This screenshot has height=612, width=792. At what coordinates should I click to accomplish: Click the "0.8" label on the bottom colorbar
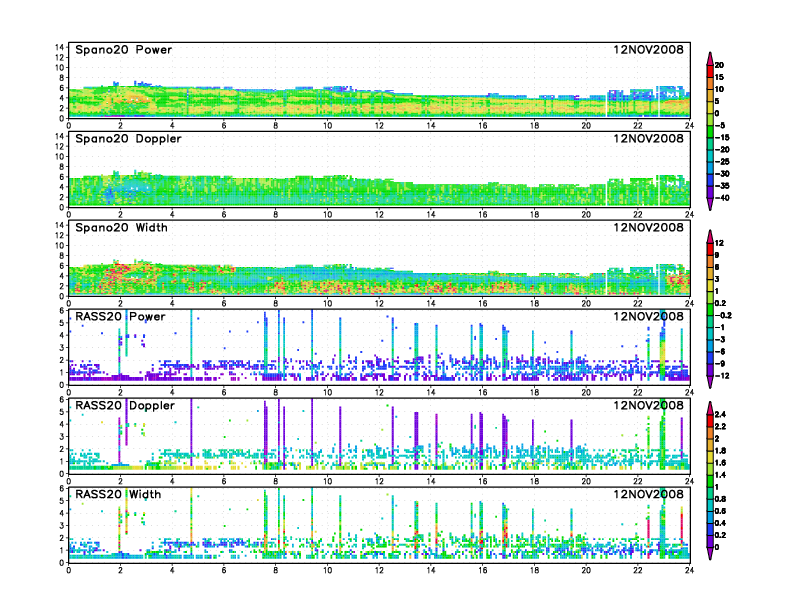pyautogui.click(x=720, y=499)
